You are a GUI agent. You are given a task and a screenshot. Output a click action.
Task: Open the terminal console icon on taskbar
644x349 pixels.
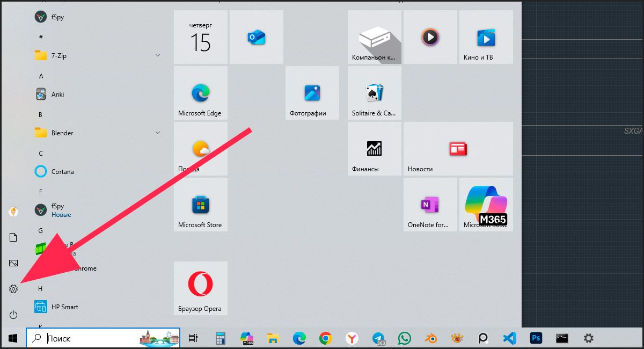(562, 338)
